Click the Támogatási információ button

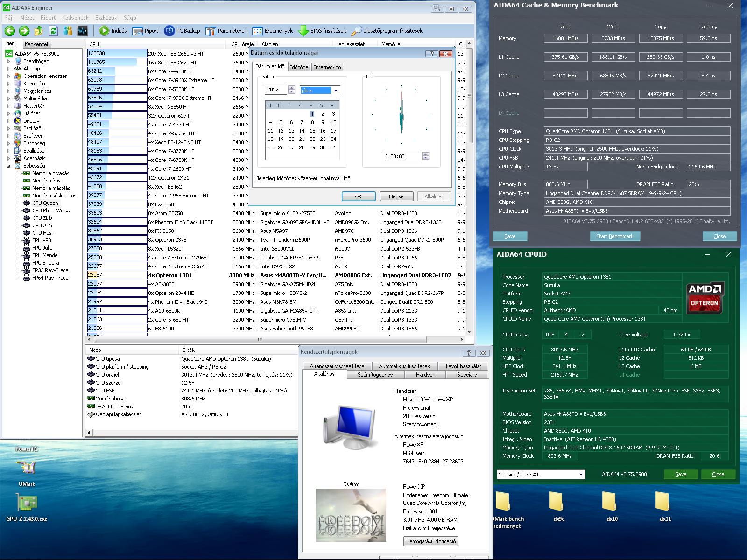(x=430, y=541)
